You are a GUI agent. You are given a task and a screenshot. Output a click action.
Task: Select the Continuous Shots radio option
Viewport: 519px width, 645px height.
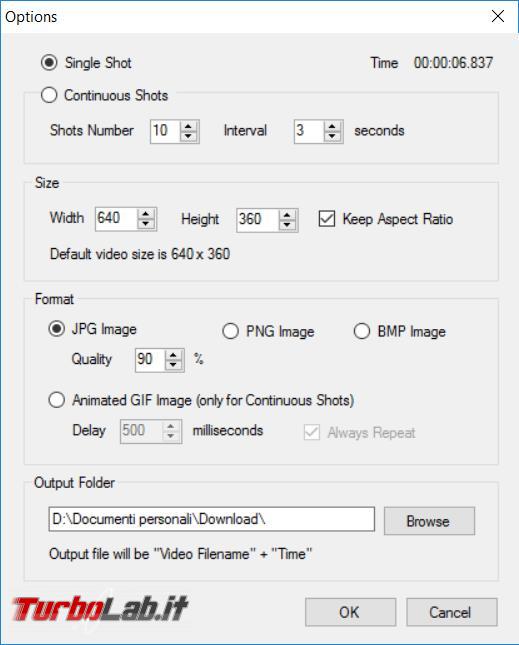click(49, 95)
